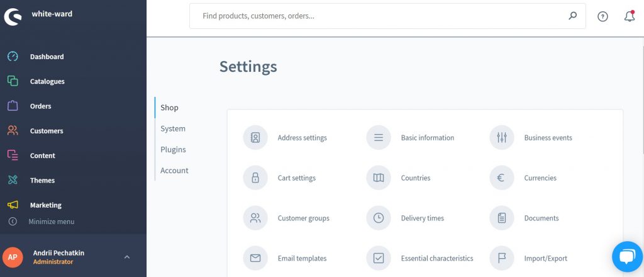
Task: Switch to the System settings tab
Action: point(173,128)
